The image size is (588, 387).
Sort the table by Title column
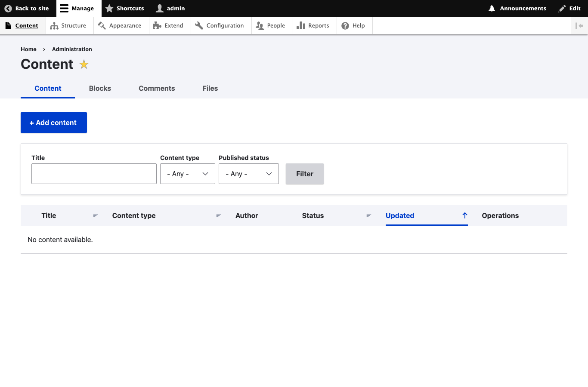point(70,215)
